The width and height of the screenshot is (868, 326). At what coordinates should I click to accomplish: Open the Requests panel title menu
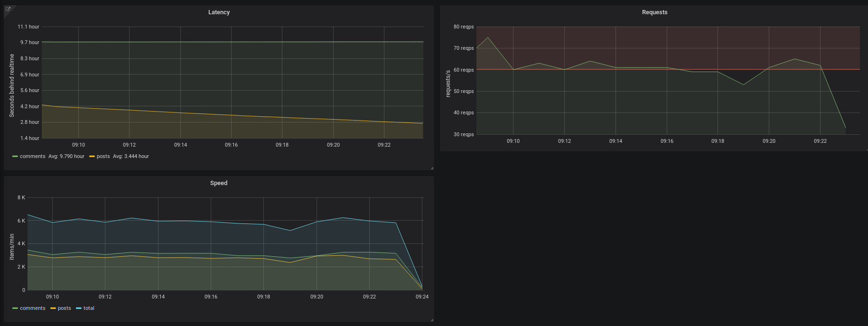pos(654,12)
